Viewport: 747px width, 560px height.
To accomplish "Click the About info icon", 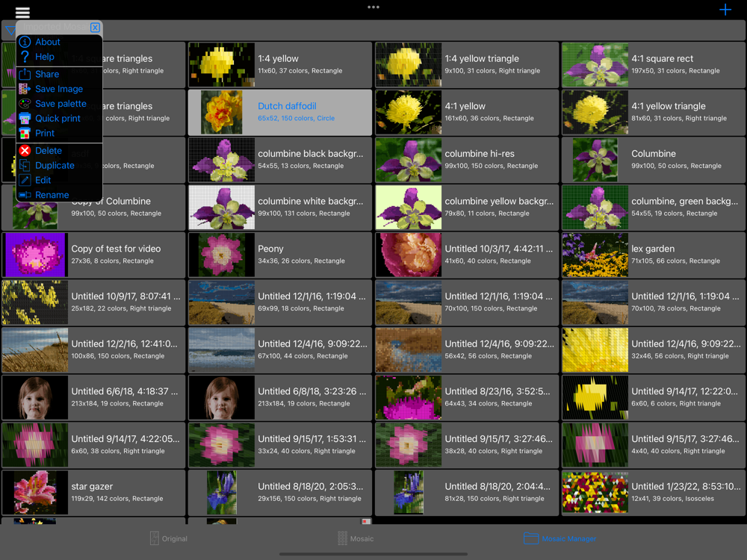I will pyautogui.click(x=25, y=42).
